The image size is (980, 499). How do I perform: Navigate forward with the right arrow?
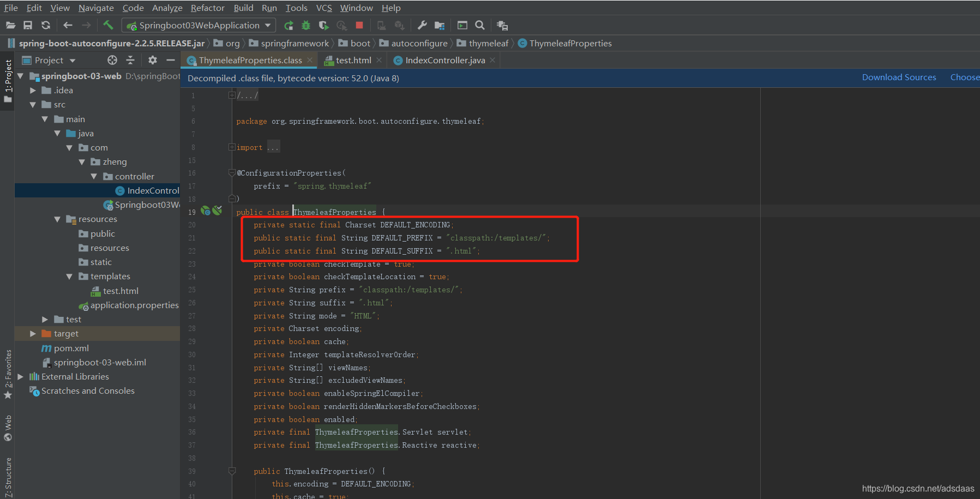[86, 25]
